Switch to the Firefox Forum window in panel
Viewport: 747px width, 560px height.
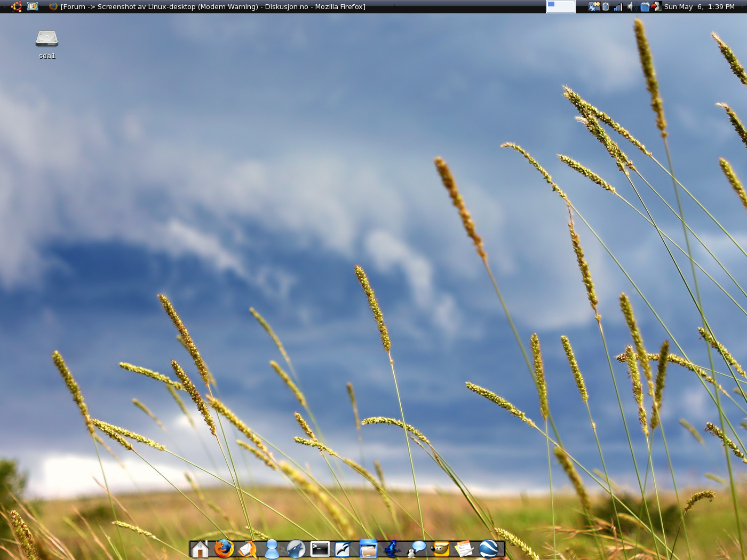[x=207, y=6]
